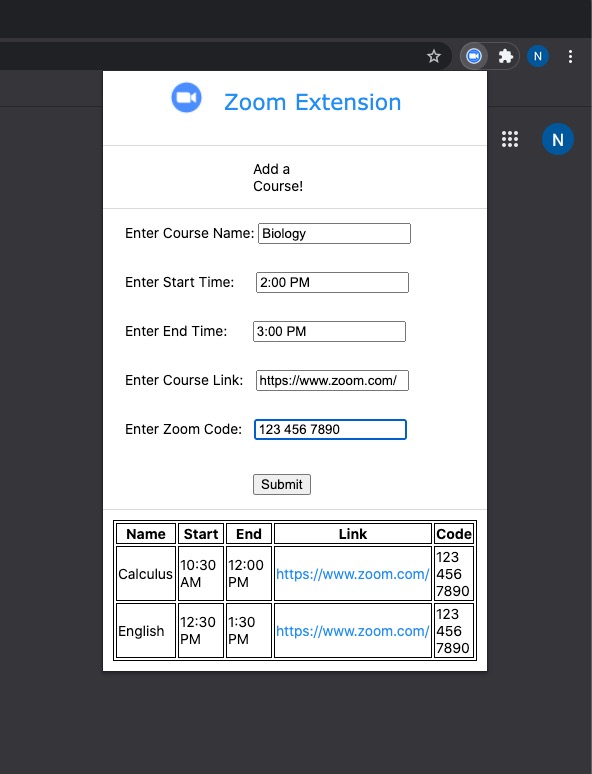Click the Add a Course! heading
This screenshot has width=592, height=774.
coord(278,178)
